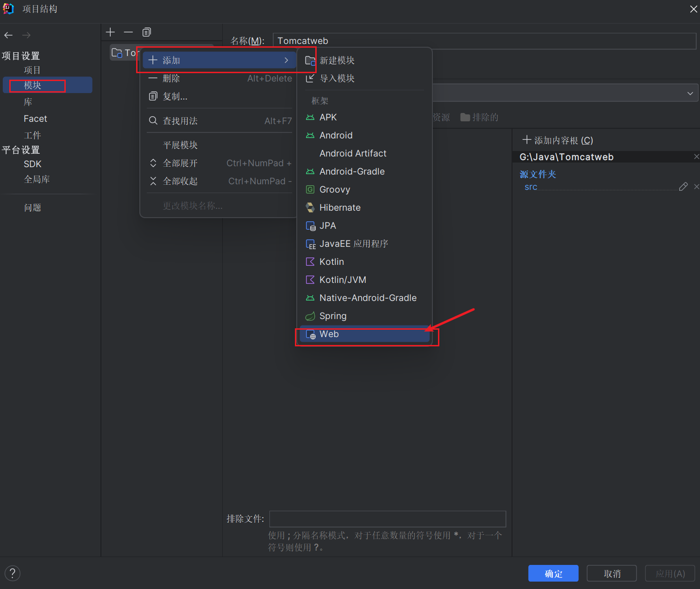This screenshot has width=700, height=589.
Task: Click the plus add module toolbar icon
Action: point(110,32)
